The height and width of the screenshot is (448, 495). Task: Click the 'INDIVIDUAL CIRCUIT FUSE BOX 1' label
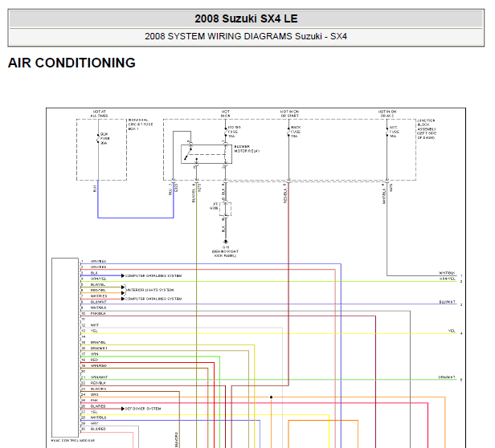click(141, 124)
